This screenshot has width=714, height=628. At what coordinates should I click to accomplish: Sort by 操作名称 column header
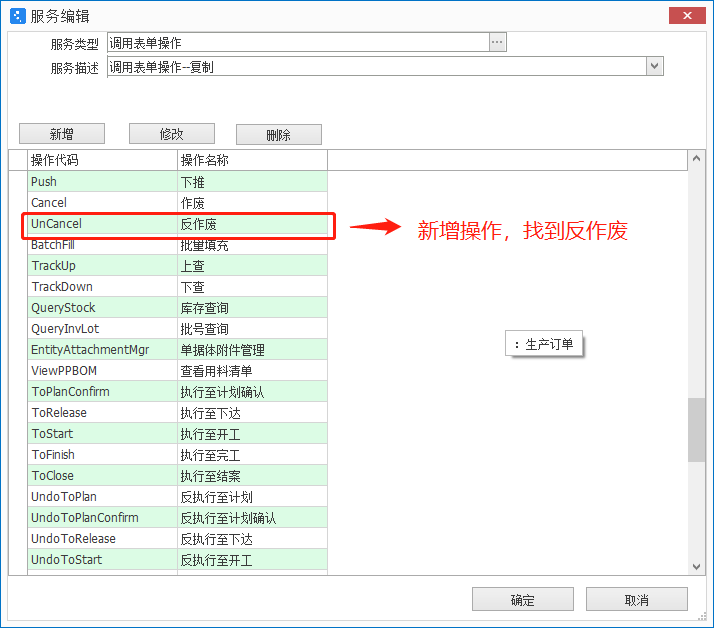pos(252,160)
